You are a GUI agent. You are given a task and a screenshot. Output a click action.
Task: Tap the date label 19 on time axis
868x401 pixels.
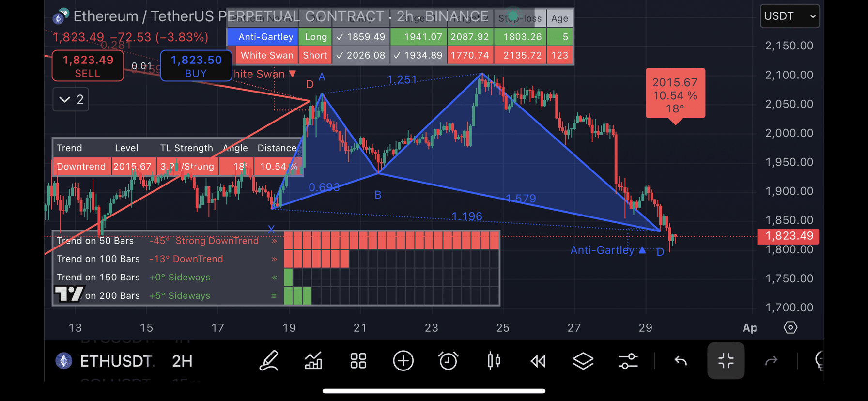[x=289, y=328]
